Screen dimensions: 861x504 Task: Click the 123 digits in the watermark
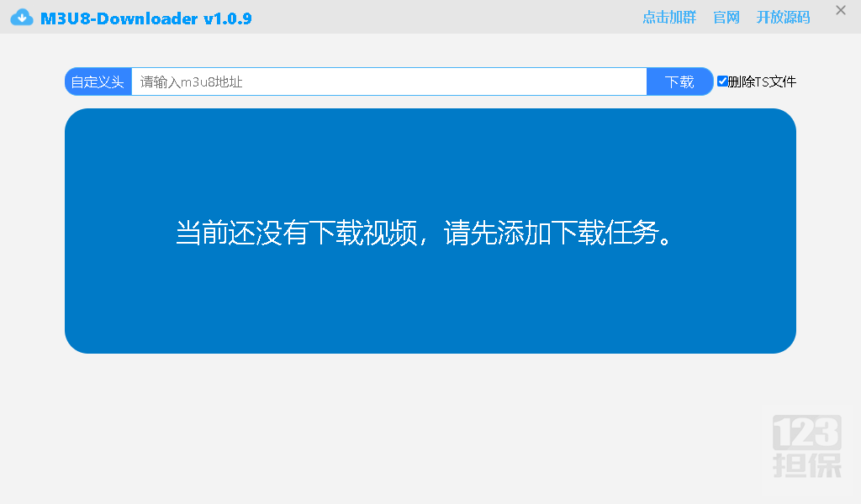pyautogui.click(x=806, y=432)
